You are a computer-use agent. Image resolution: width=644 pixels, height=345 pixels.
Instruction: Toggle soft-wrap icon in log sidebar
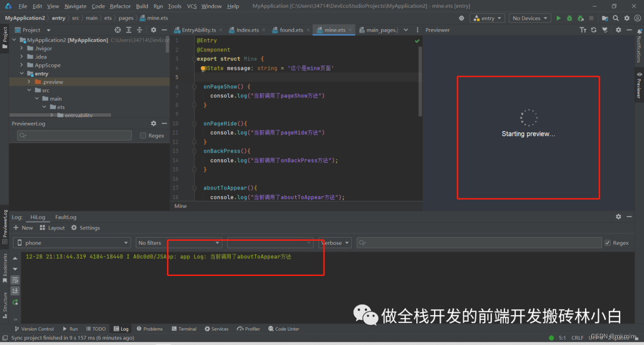[x=15, y=280]
